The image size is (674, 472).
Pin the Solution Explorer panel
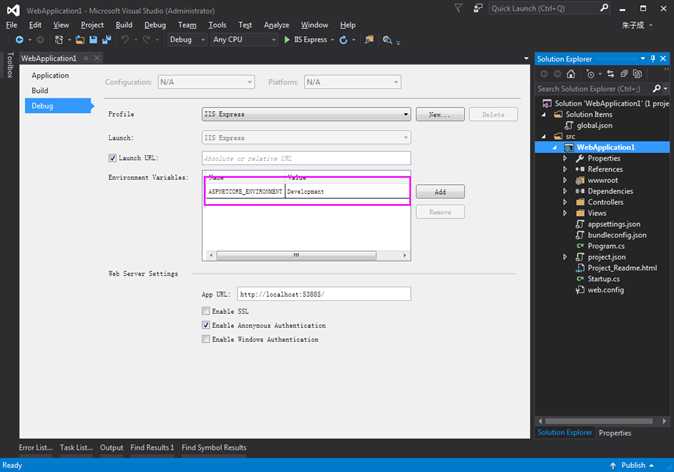click(653, 58)
